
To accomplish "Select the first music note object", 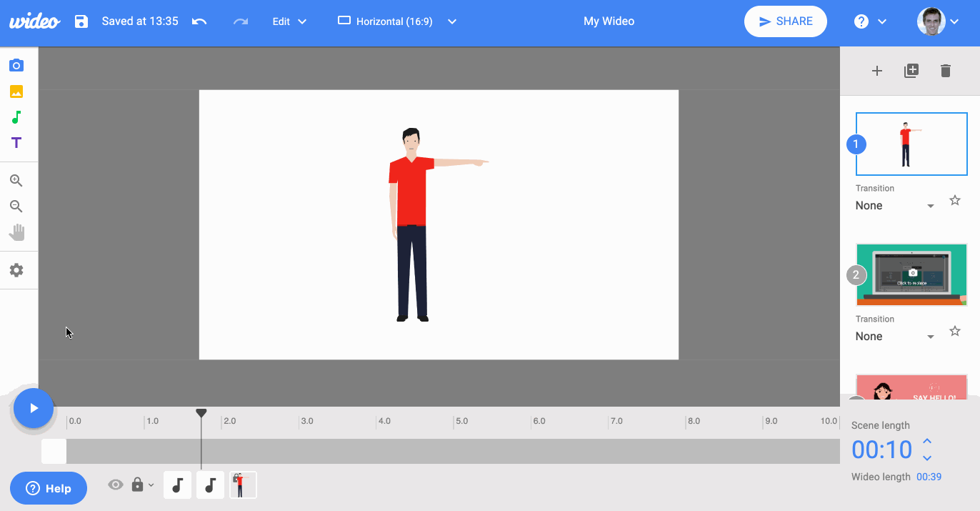I will tap(178, 485).
